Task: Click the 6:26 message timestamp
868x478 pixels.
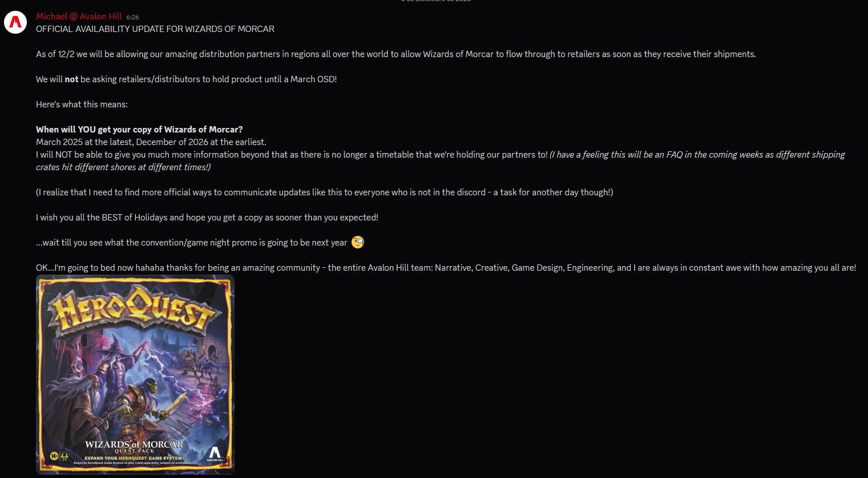Action: click(132, 17)
